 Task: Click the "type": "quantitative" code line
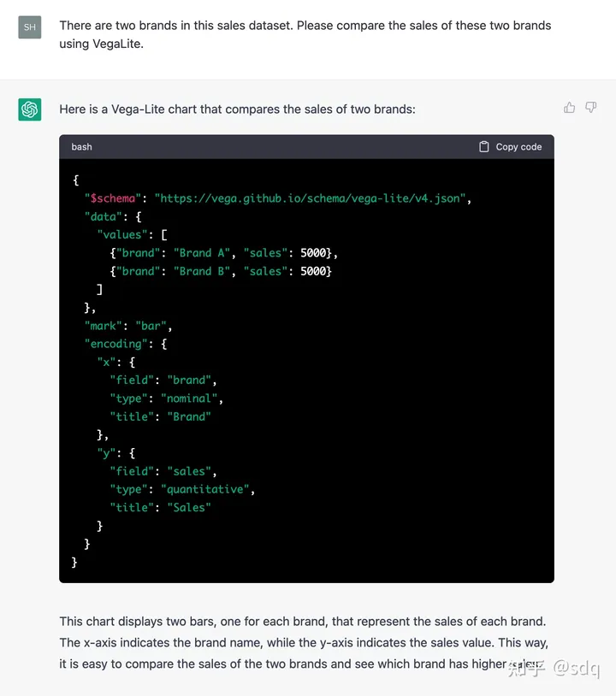(x=182, y=489)
